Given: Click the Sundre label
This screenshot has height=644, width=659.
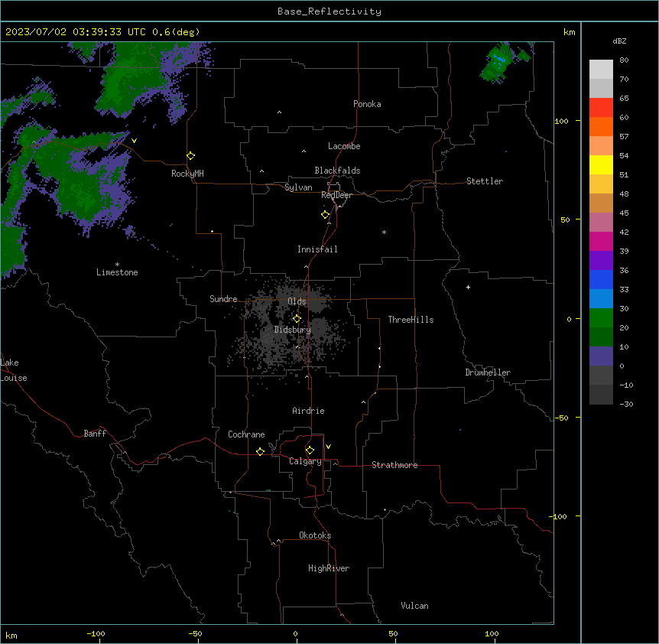Looking at the screenshot, I should (x=223, y=299).
